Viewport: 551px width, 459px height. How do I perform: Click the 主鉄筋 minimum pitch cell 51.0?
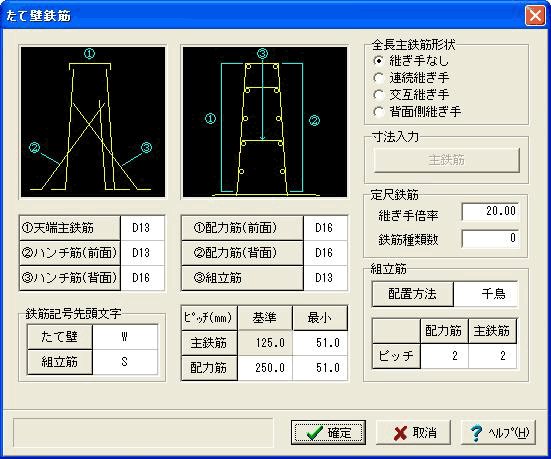320,343
